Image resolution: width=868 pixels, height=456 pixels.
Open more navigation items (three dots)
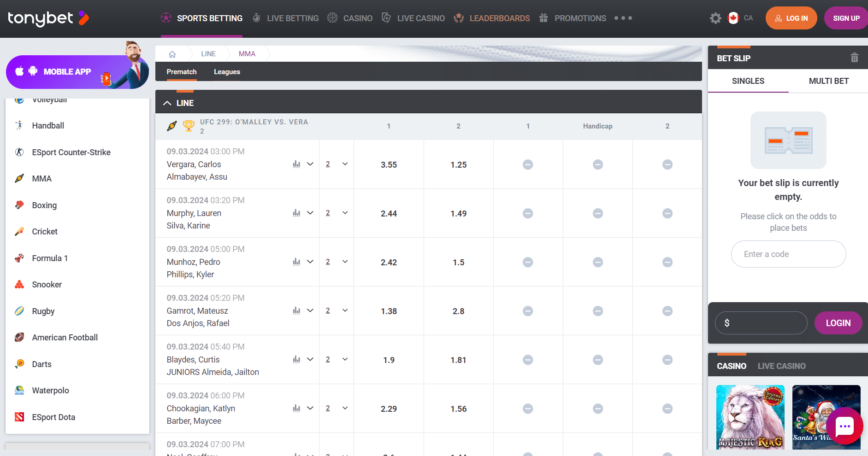623,18
